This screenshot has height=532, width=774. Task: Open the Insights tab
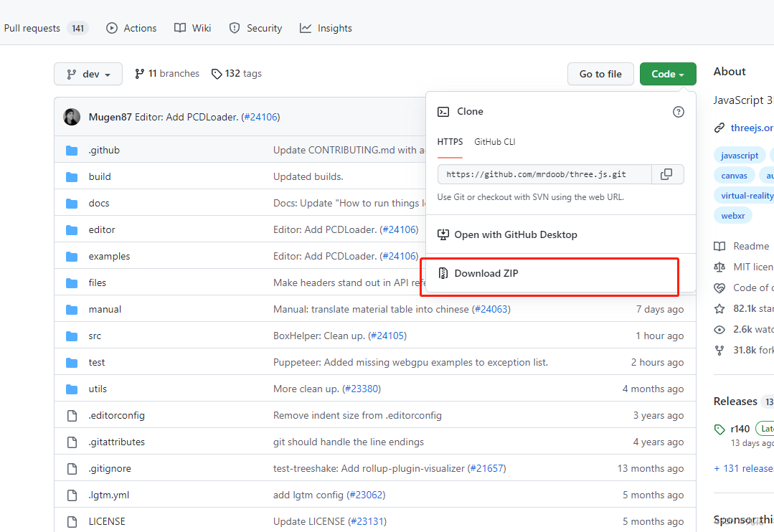[326, 28]
